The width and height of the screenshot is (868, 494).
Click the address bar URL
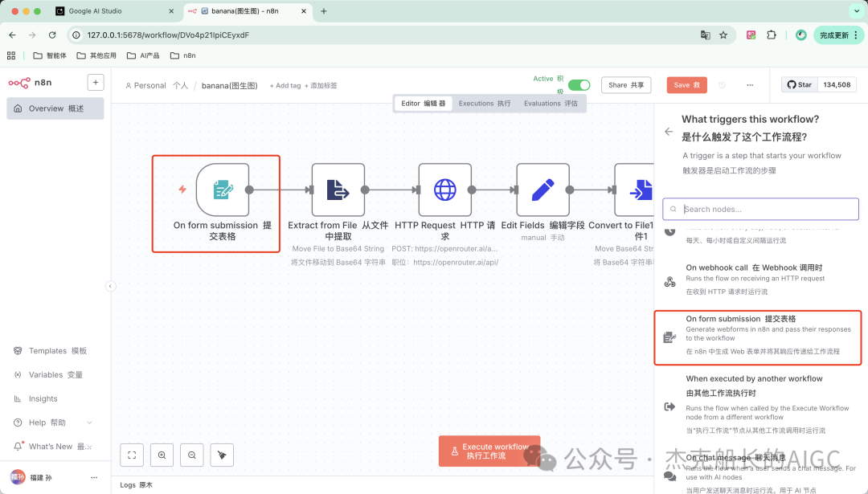tap(168, 35)
